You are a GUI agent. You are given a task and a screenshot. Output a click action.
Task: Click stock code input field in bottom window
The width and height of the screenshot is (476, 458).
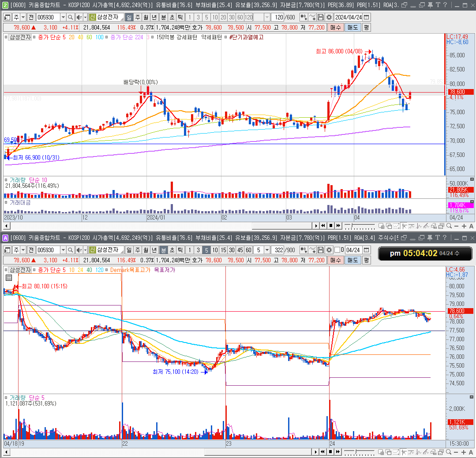(48, 250)
